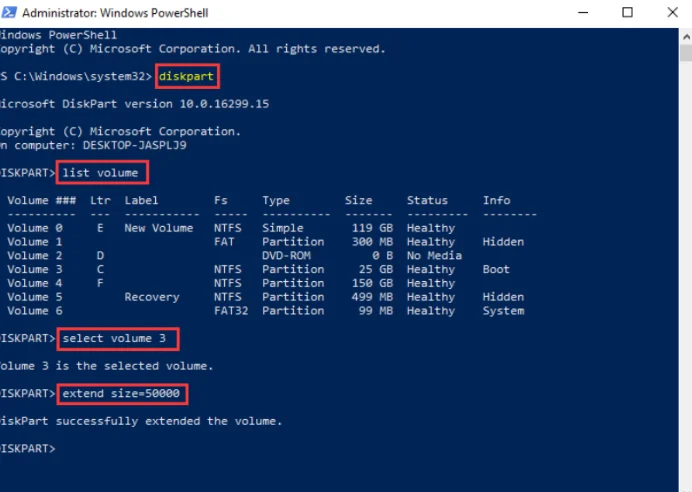
Task: Click the '499 MB' size value
Action: [x=372, y=297]
